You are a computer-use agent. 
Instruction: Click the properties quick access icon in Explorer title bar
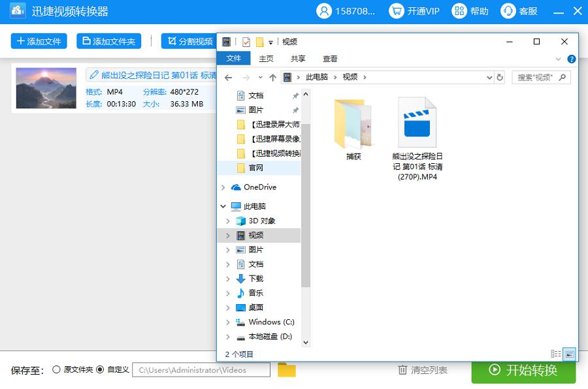(246, 42)
